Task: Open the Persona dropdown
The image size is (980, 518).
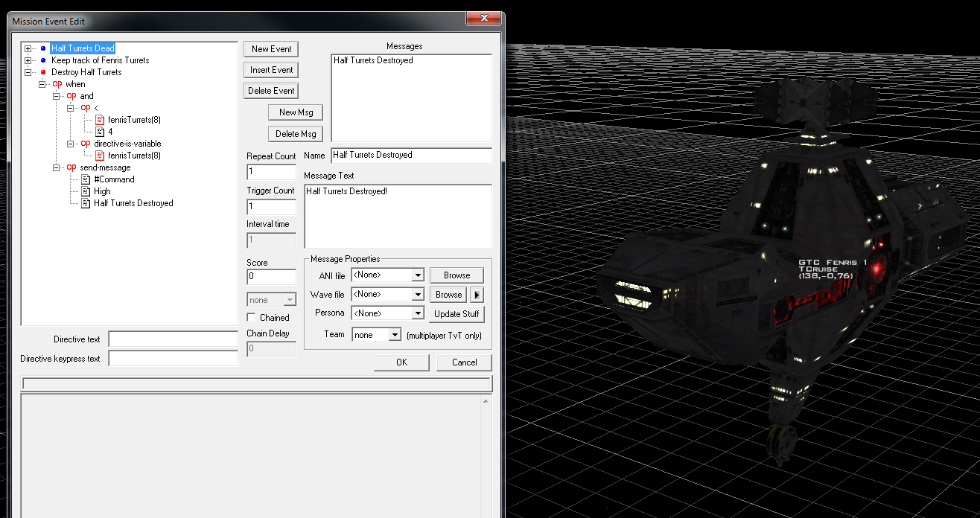Action: pos(417,313)
